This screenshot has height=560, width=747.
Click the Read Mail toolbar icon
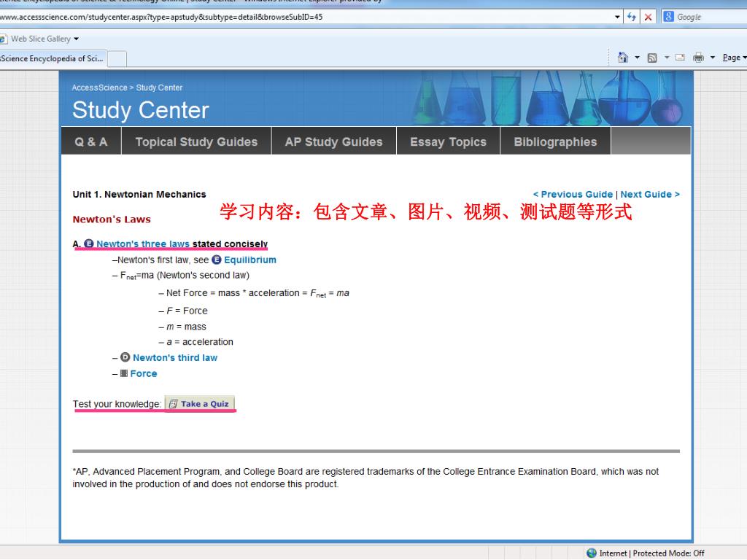681,58
